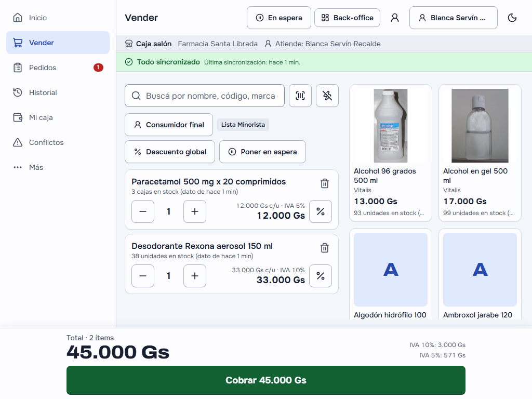532x399 pixels.
Task: Click the Total · 2 ítems label
Action: pos(90,338)
